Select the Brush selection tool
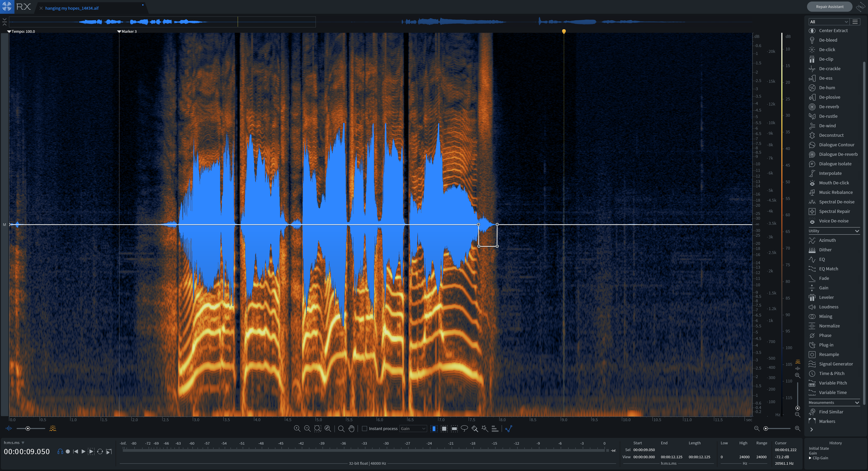Viewport: 868px width, 471px height. pos(475,429)
